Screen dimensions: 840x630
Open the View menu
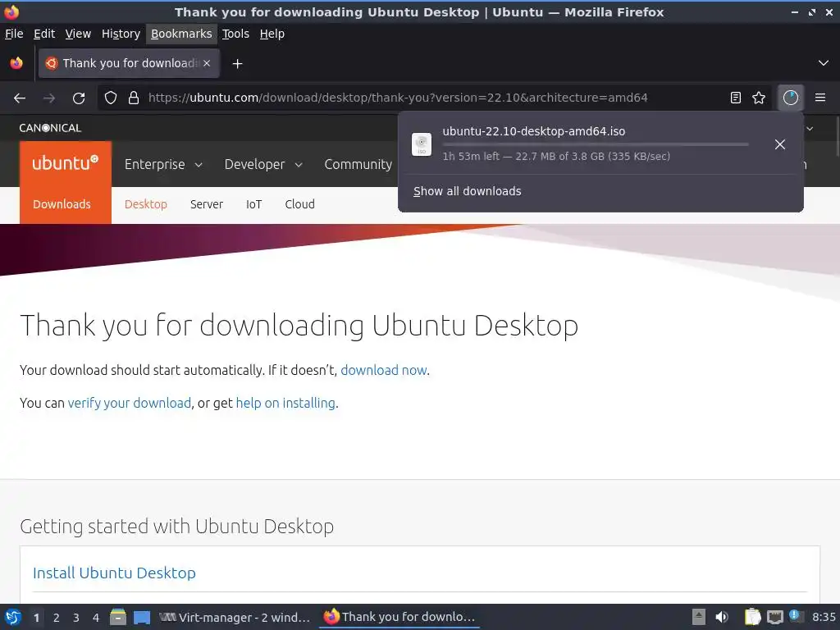coord(78,34)
